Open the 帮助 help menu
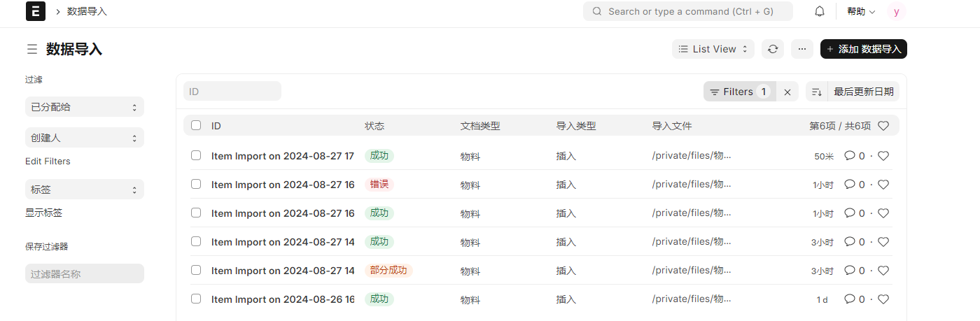980x321 pixels. tap(861, 11)
